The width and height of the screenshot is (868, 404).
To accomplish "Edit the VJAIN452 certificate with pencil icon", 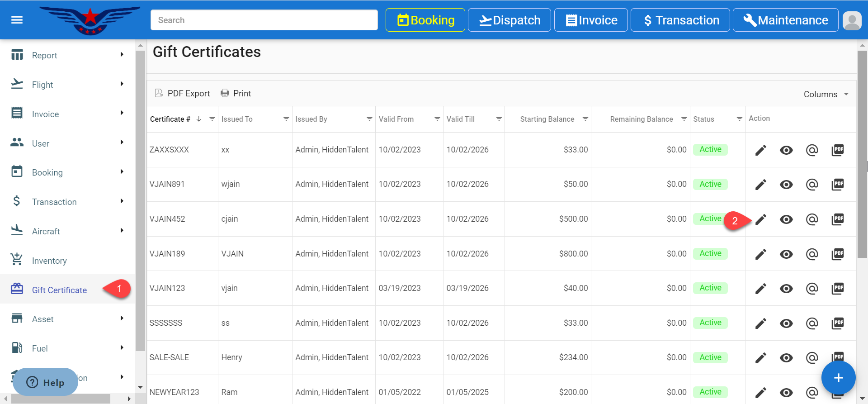I will (x=761, y=219).
